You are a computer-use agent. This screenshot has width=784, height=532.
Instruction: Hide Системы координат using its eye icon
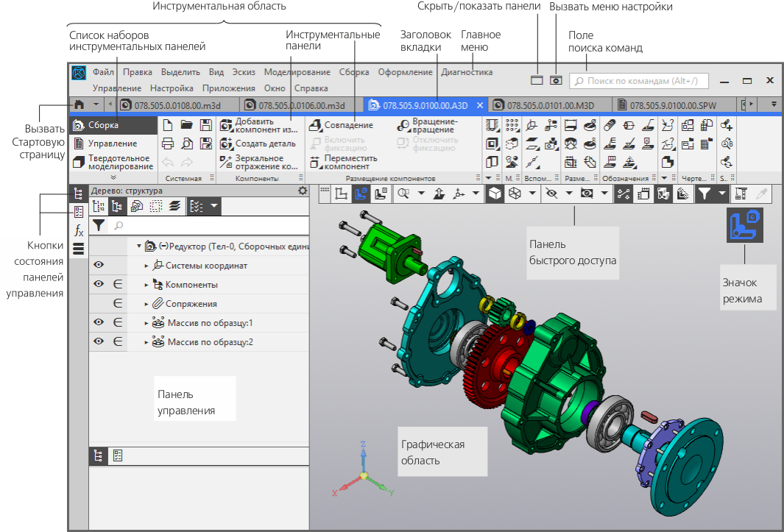coord(99,266)
